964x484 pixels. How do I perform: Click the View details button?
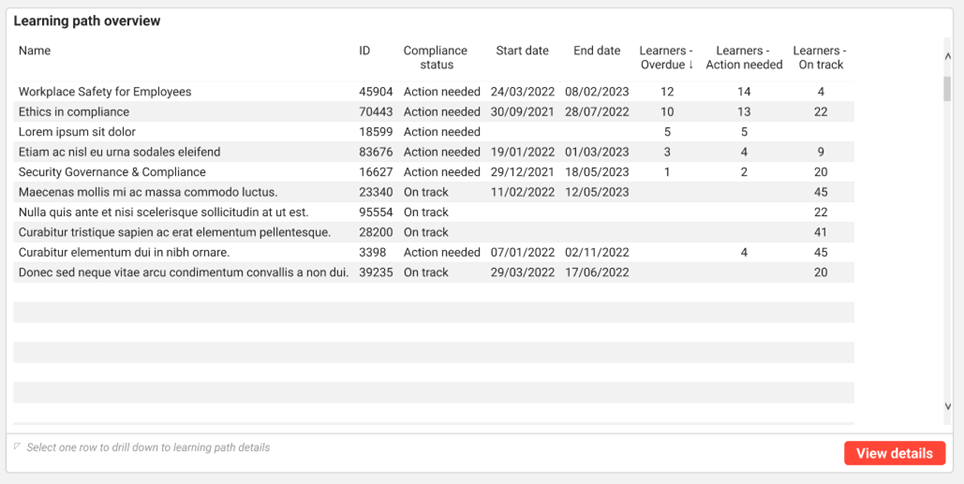(x=894, y=453)
